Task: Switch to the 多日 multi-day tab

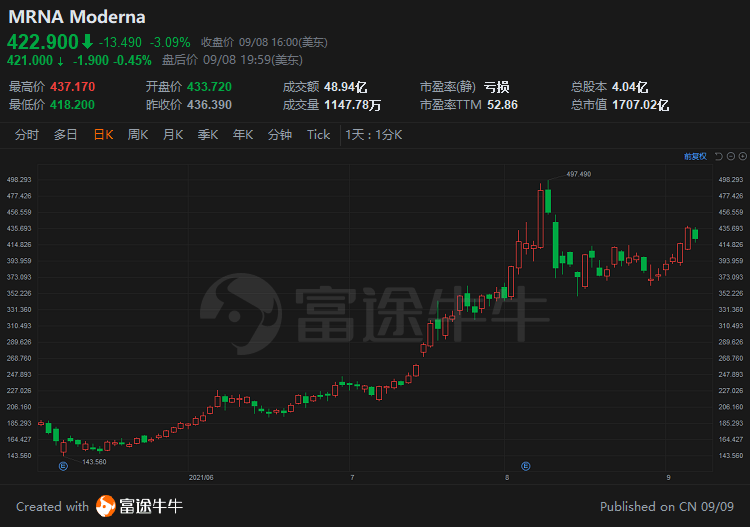Action: (66, 135)
